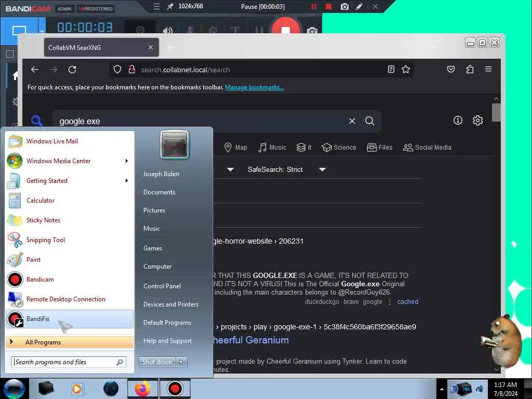
Task: Open the SearXNG info about icon
Action: 458,120
